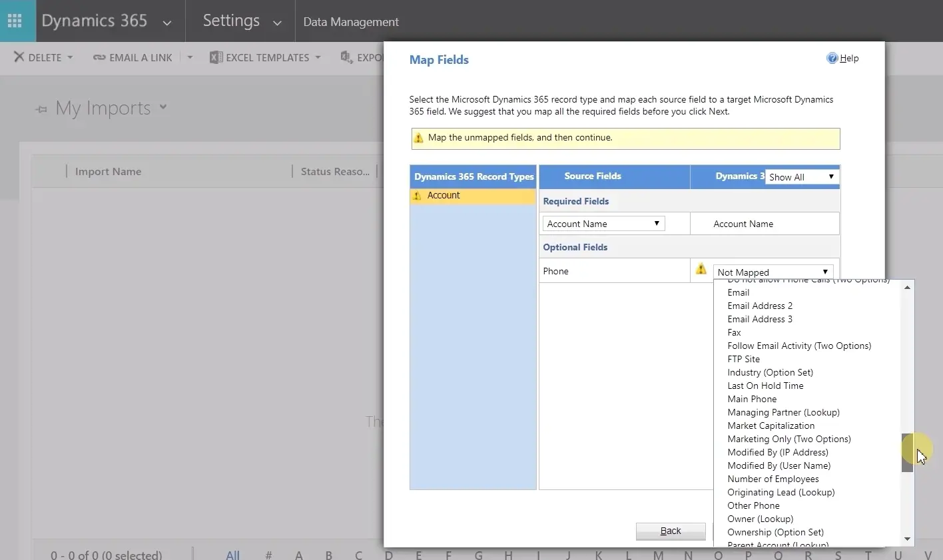
Task: Click dropdown list scroll up arrow
Action: [907, 288]
